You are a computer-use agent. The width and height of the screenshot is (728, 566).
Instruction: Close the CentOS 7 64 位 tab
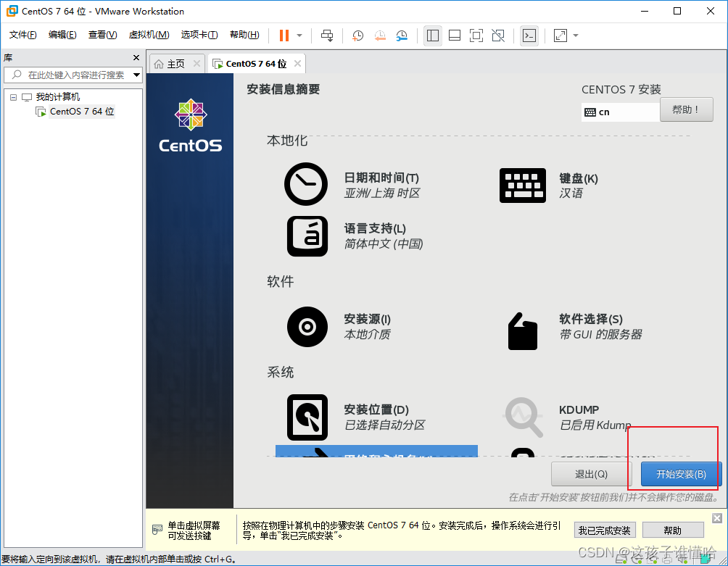(297, 64)
